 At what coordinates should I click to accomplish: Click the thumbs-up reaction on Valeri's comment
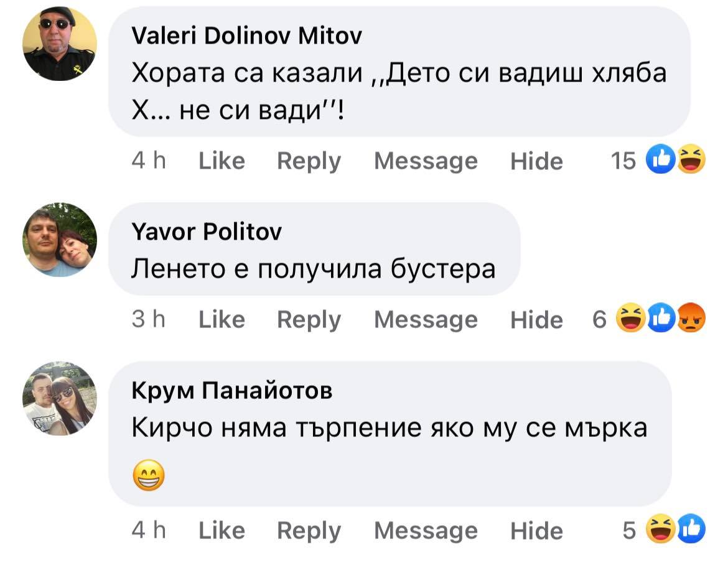(x=660, y=161)
